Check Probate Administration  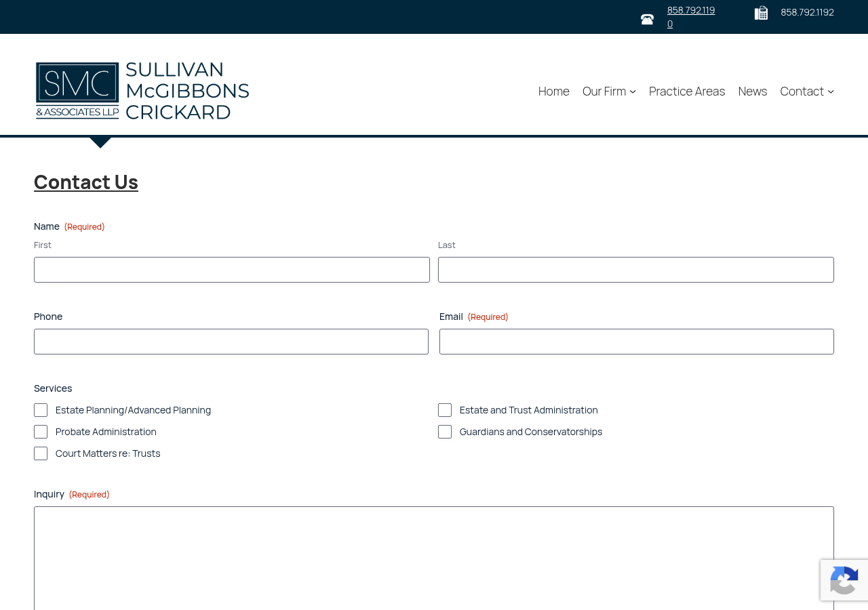(41, 432)
